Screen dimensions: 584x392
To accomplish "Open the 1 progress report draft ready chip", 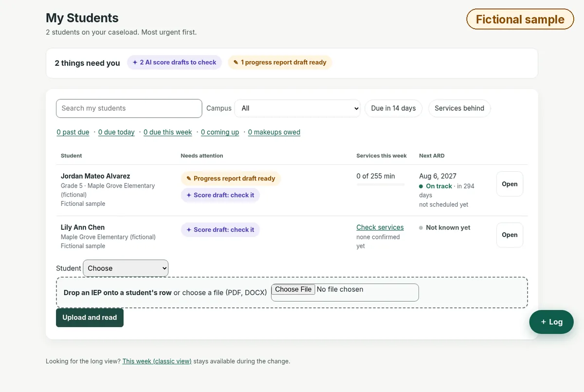I will point(280,62).
